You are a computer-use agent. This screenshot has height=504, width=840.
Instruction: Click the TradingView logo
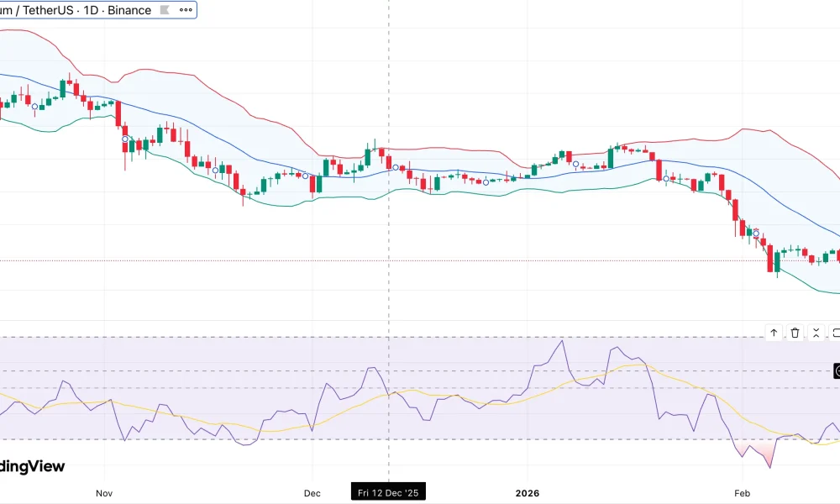(x=34, y=465)
